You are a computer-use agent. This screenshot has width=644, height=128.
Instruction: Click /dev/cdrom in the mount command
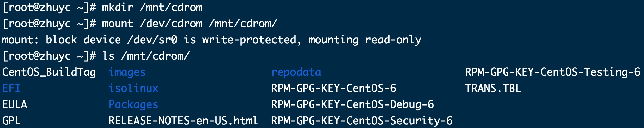click(x=171, y=24)
